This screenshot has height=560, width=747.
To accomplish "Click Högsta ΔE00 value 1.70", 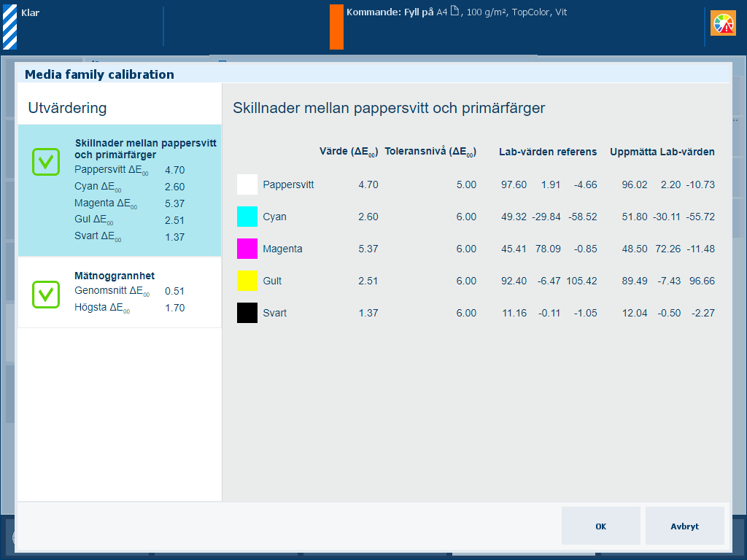I will (x=175, y=308).
